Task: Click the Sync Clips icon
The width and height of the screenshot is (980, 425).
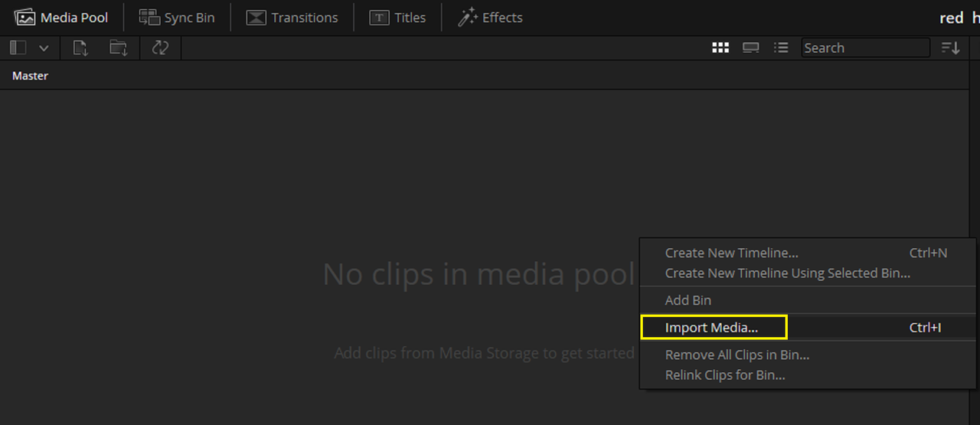Action: point(160,47)
